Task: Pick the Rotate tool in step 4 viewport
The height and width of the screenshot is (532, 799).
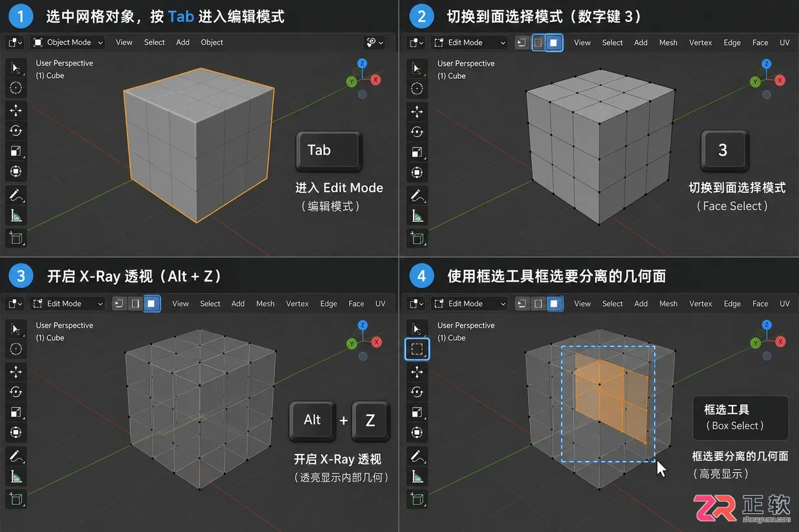Action: pos(417,391)
